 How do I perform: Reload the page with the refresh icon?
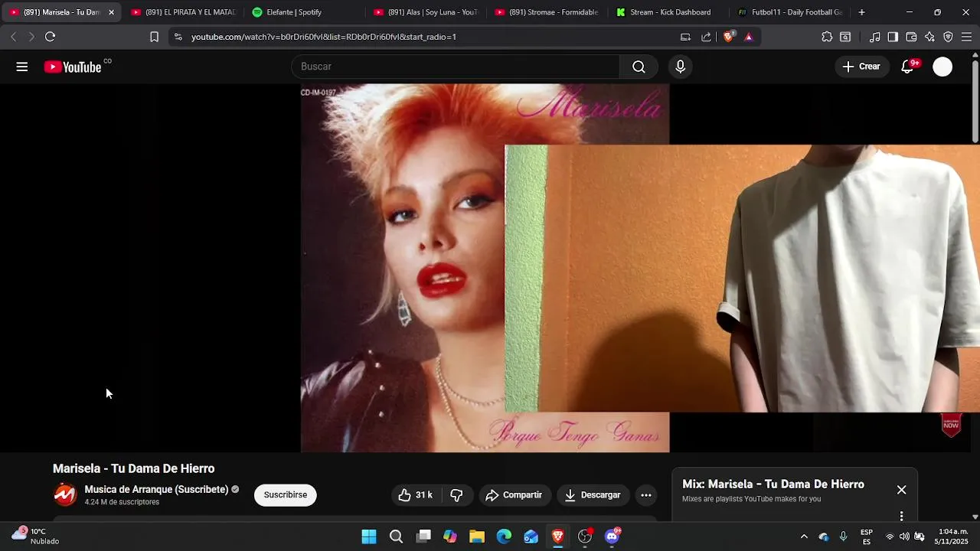tap(50, 37)
